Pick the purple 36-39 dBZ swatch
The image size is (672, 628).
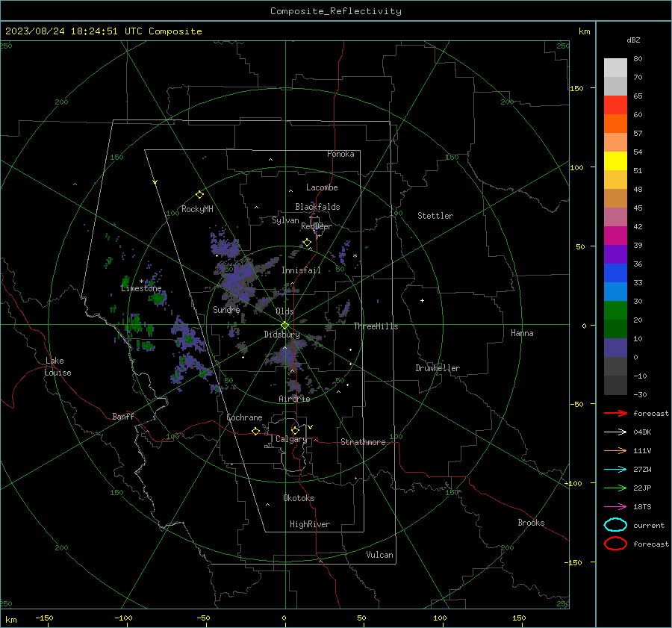pyautogui.click(x=615, y=255)
